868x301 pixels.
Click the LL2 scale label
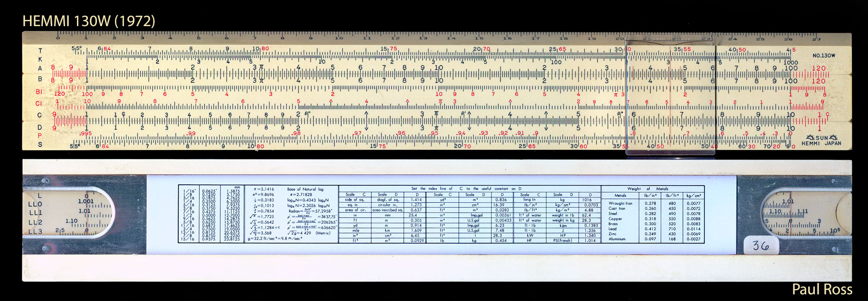35,222
